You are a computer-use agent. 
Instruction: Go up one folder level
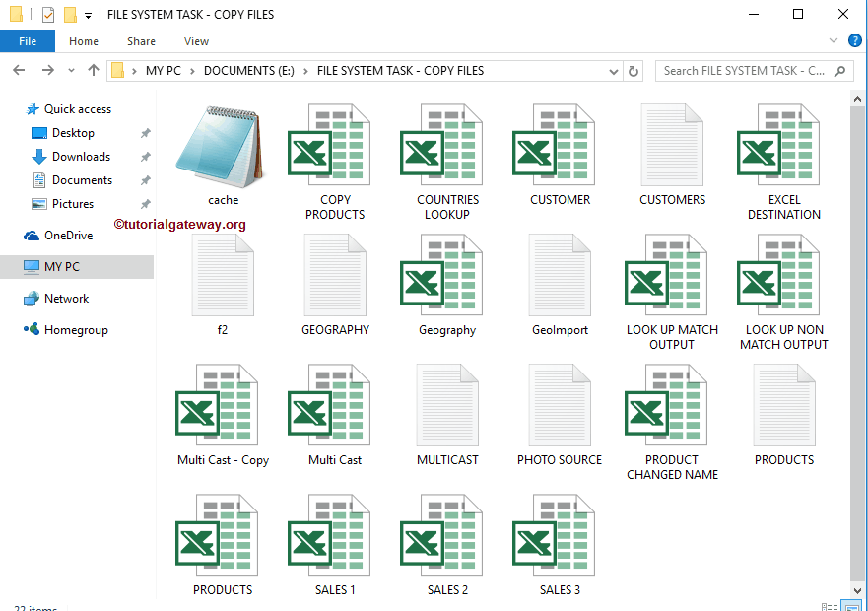(x=94, y=70)
